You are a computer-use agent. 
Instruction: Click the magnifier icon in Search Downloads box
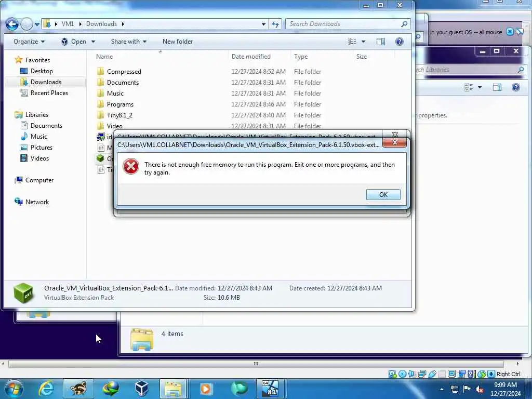(404, 24)
